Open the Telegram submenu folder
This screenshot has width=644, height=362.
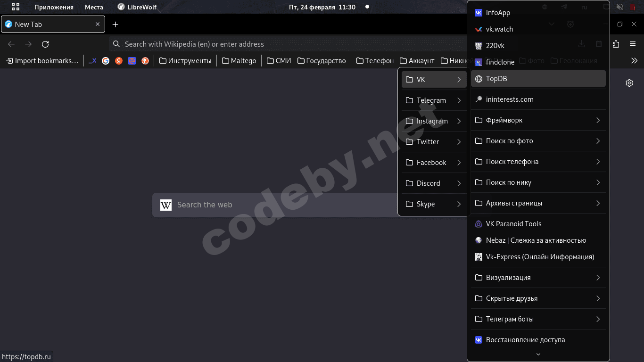(x=434, y=100)
